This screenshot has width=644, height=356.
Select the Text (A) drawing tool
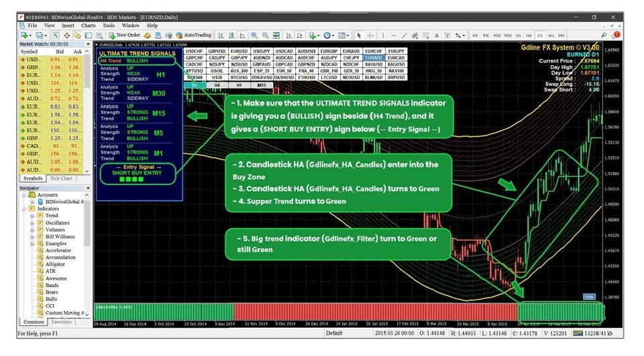click(437, 36)
